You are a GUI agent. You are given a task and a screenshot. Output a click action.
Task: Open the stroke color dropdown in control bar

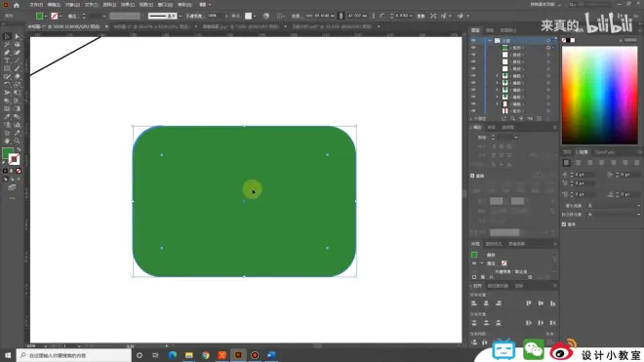[x=60, y=16]
